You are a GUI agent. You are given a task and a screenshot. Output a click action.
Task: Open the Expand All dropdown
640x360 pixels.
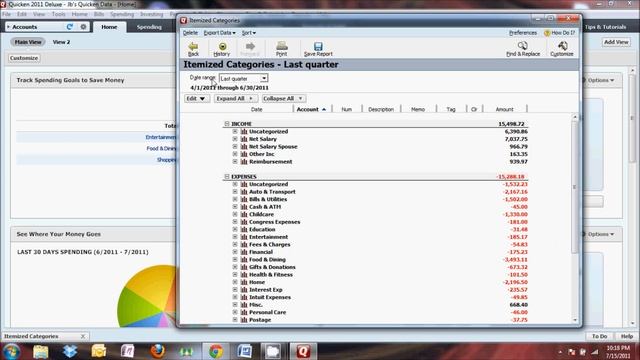coord(236,98)
